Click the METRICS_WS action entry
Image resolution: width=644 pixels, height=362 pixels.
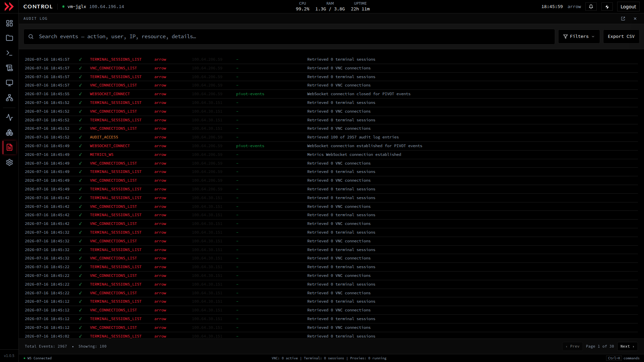coord(102,155)
